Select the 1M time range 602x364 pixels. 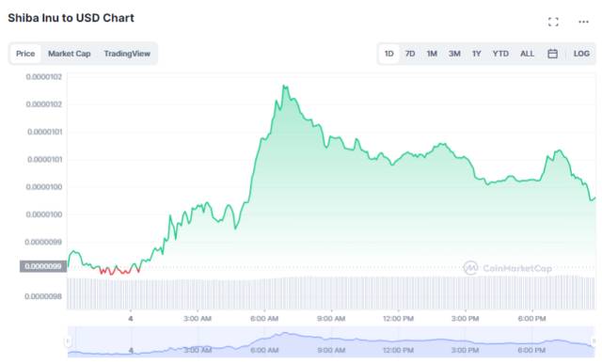coord(432,54)
